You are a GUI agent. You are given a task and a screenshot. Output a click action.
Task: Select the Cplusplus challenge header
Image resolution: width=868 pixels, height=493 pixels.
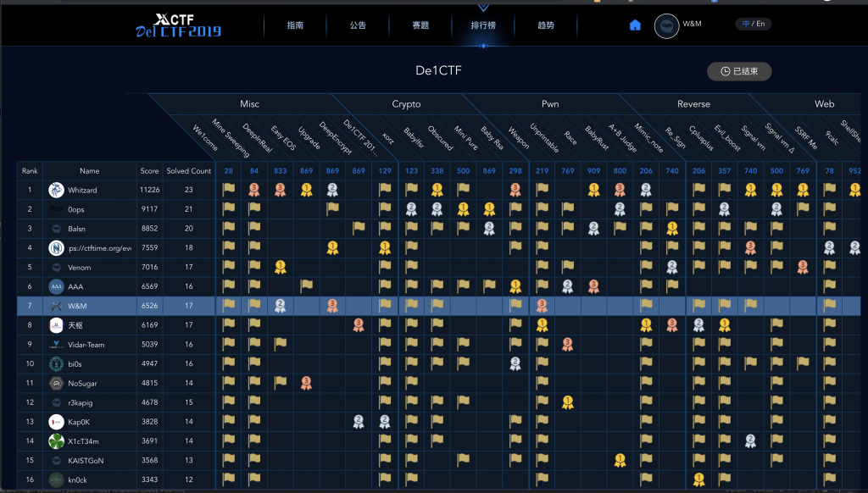click(x=701, y=138)
